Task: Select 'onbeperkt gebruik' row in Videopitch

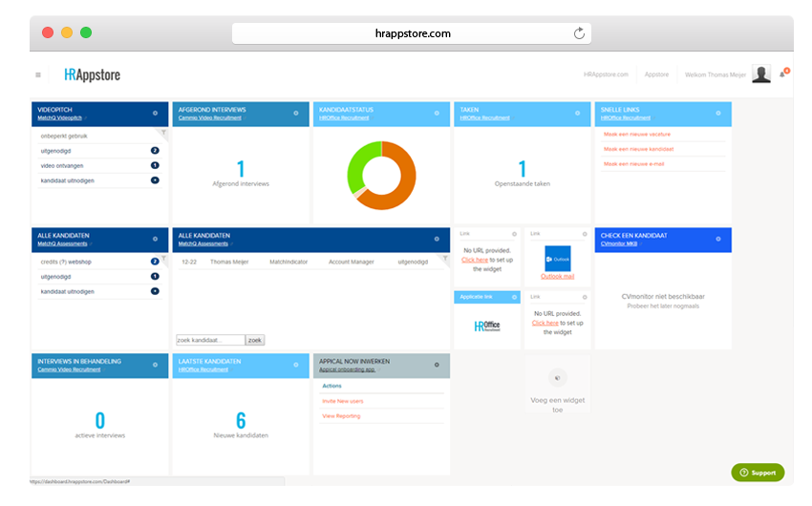Action: pyautogui.click(x=99, y=137)
